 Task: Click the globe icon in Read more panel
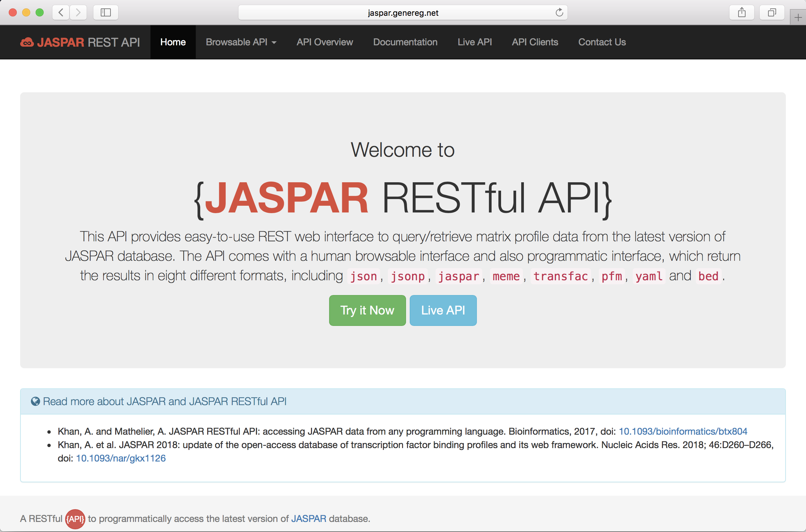[x=35, y=401]
